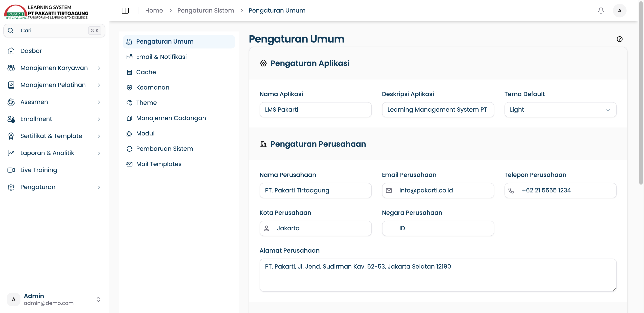Click the Modul puzzle icon
The width and height of the screenshot is (644, 313).
tap(129, 133)
